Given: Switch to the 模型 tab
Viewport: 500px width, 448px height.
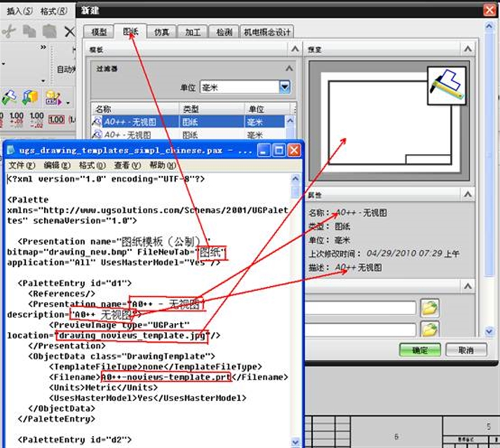Looking at the screenshot, I should 99,32.
